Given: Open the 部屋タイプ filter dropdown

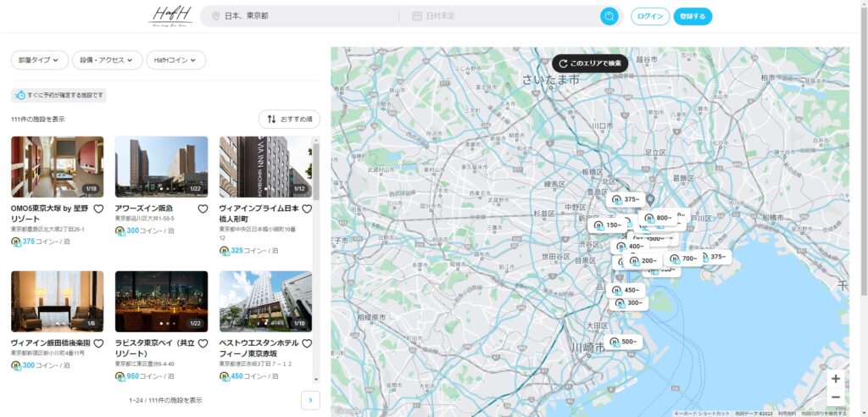Looking at the screenshot, I should tap(39, 60).
